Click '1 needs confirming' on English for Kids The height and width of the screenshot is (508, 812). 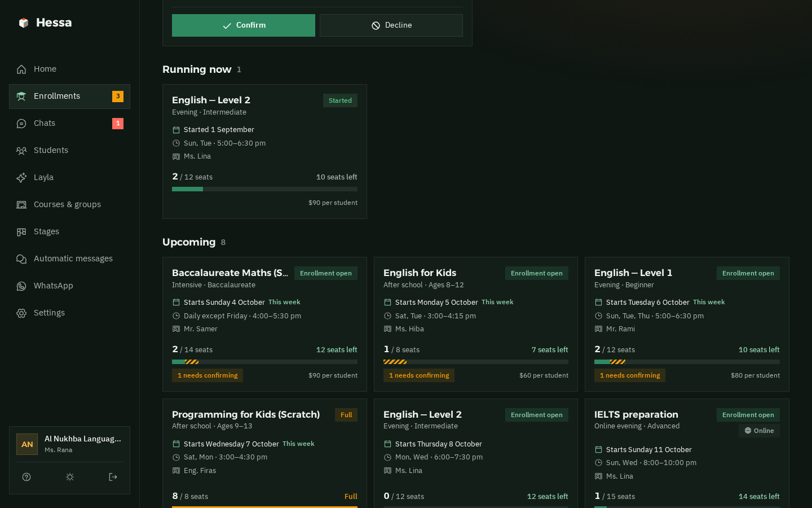[419, 375]
